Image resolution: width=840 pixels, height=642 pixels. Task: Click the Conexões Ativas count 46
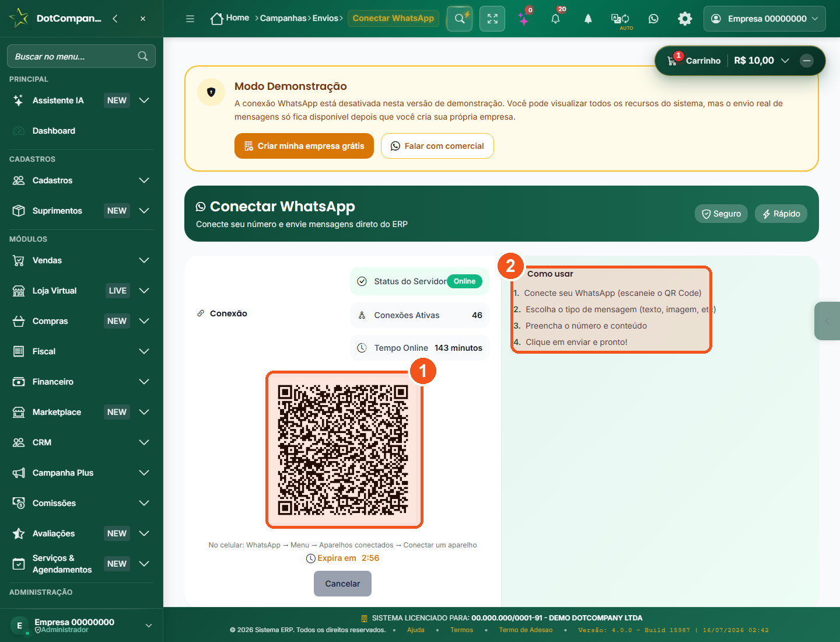pyautogui.click(x=477, y=315)
